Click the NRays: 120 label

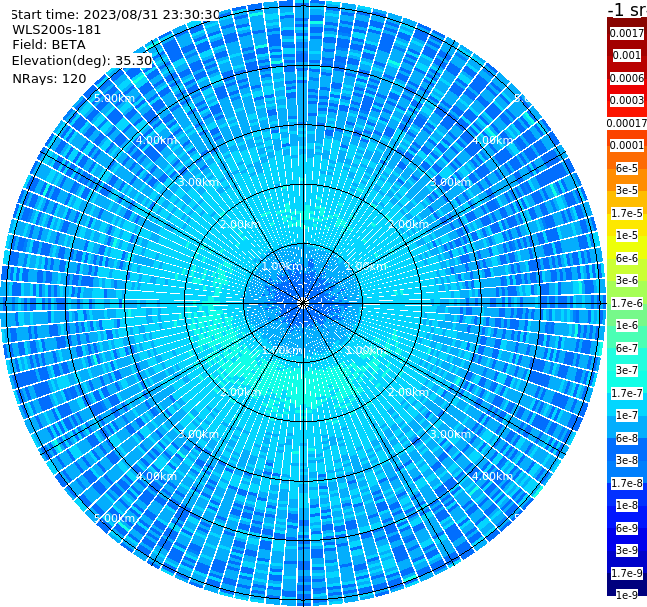[x=49, y=78]
